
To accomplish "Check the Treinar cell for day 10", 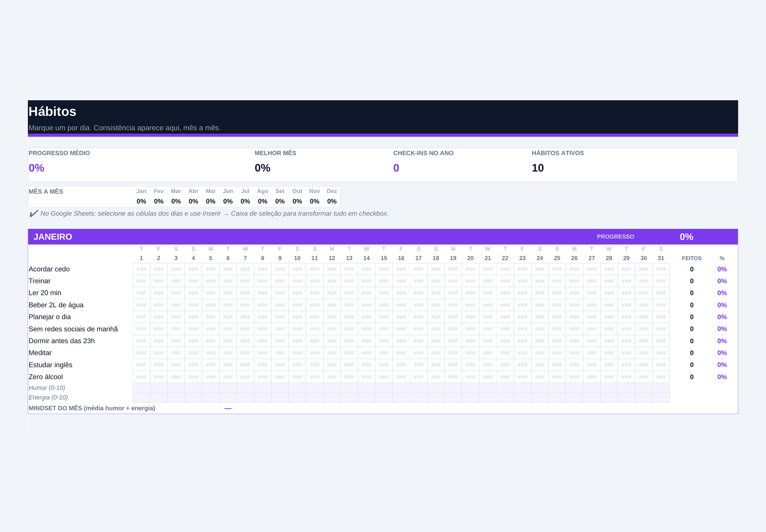I will pos(297,281).
